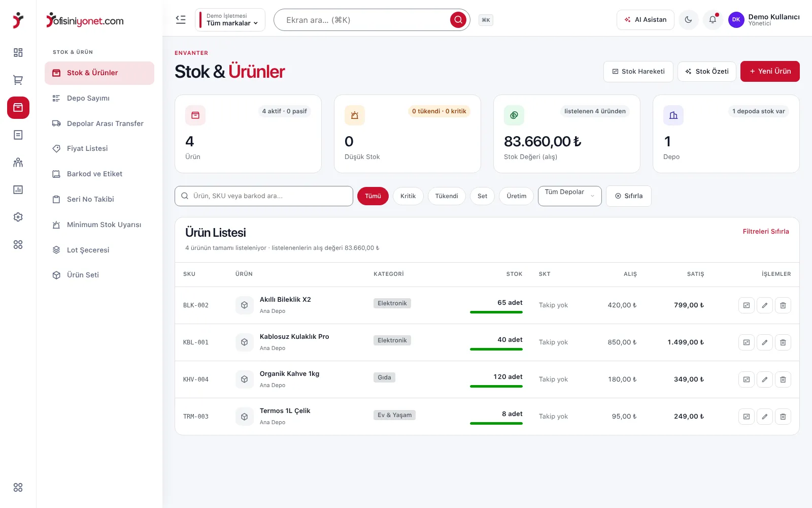Show only Set products
Image resolution: width=812 pixels, height=508 pixels.
482,196
